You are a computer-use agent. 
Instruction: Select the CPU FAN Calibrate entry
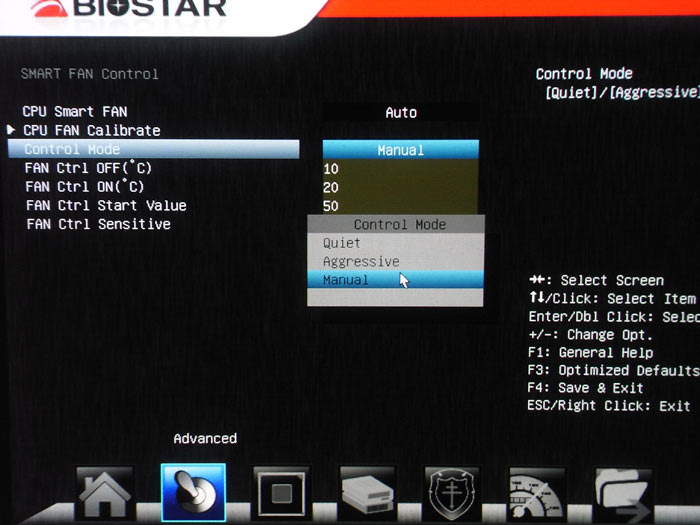point(92,130)
